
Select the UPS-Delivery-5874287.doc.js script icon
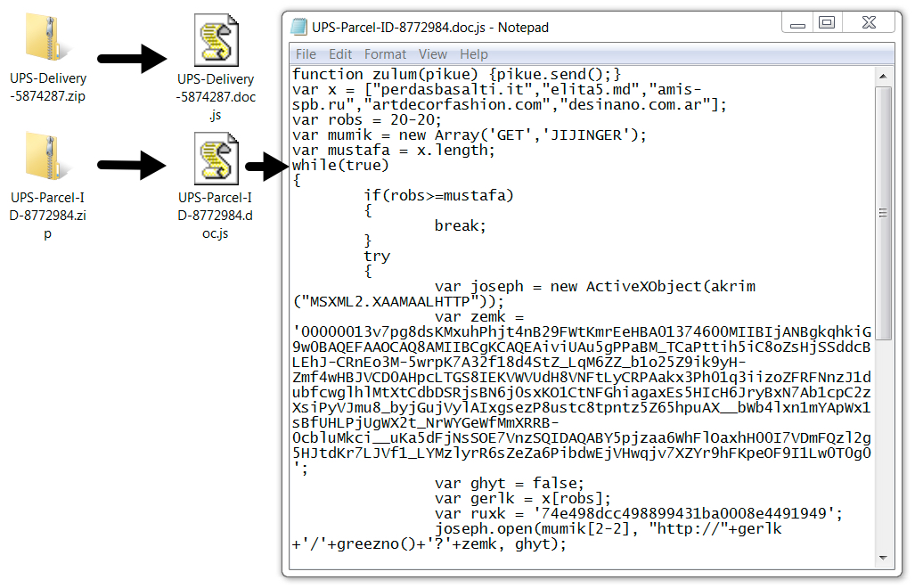pyautogui.click(x=216, y=40)
